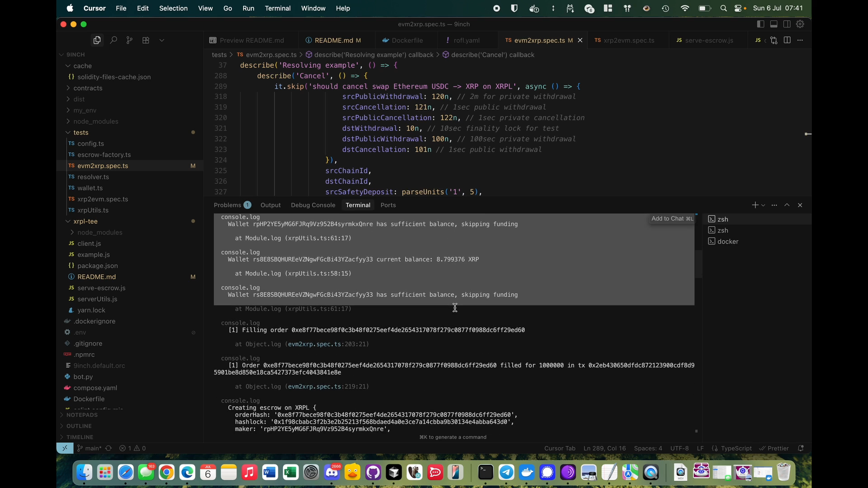Open the Explorer view icon
Image resolution: width=868 pixels, height=488 pixels.
(x=97, y=40)
